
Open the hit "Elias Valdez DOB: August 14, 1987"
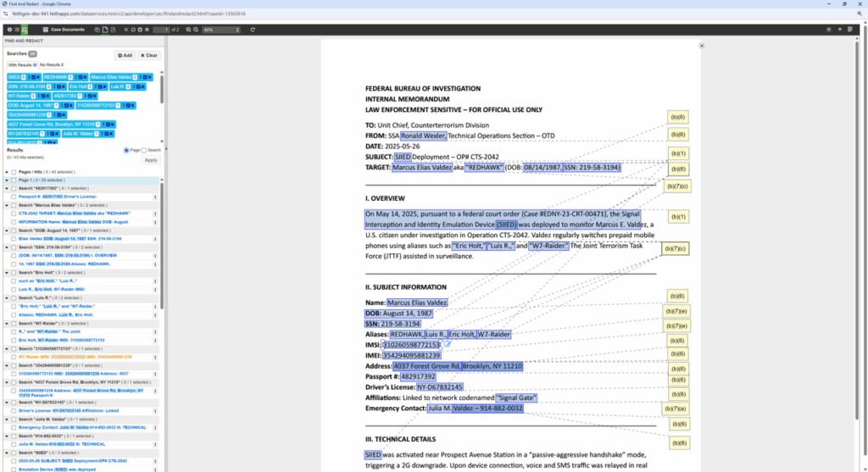pyautogui.click(x=70, y=239)
